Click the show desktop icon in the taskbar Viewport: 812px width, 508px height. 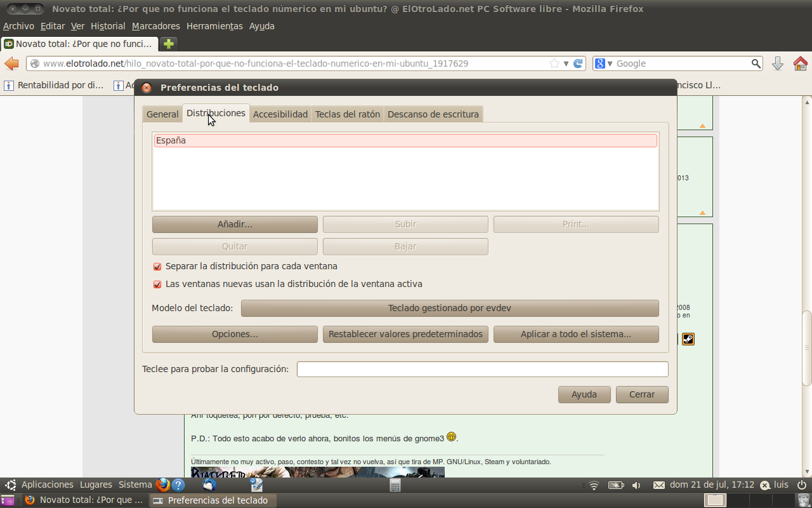pos(8,500)
